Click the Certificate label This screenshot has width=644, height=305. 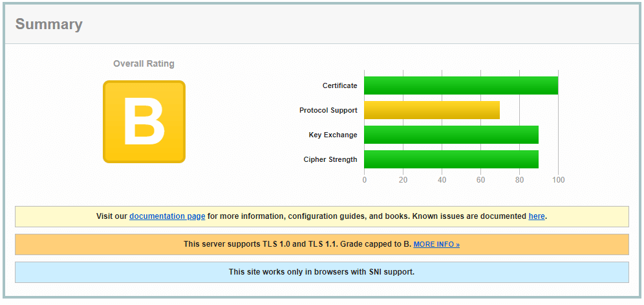339,85
